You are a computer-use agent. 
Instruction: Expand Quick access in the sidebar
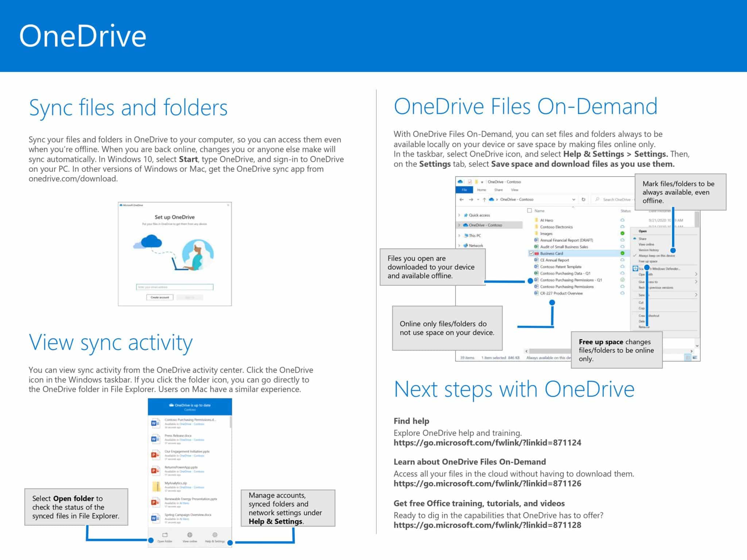[x=458, y=215]
